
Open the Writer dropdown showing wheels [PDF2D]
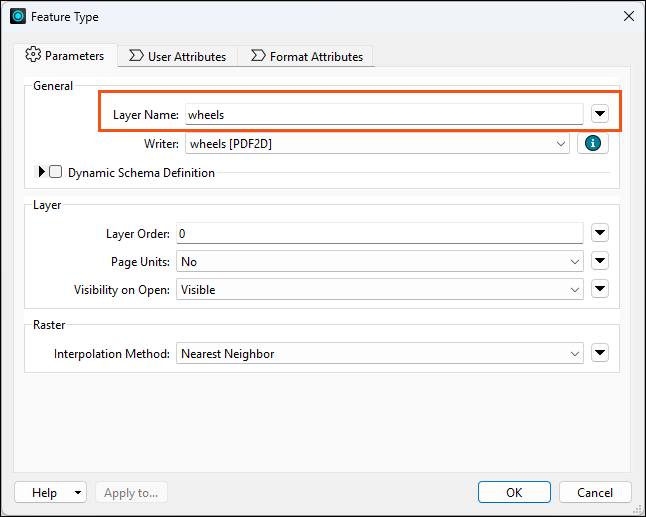coord(377,143)
